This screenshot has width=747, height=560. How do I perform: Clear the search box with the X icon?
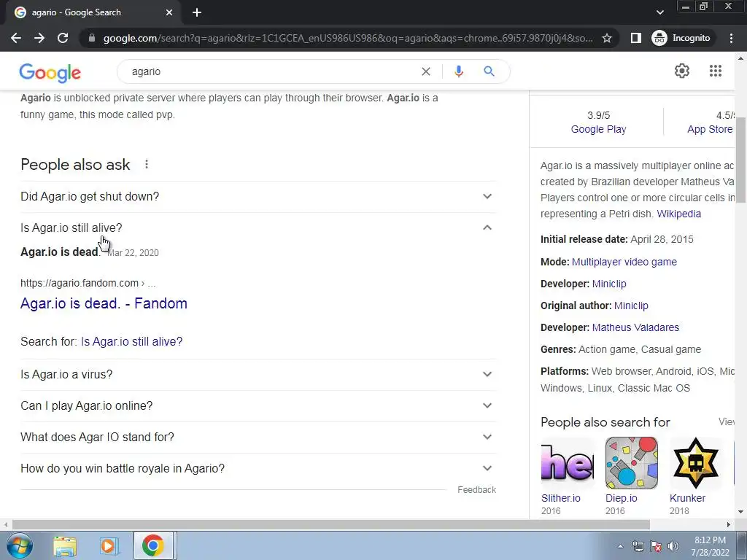pyautogui.click(x=426, y=71)
